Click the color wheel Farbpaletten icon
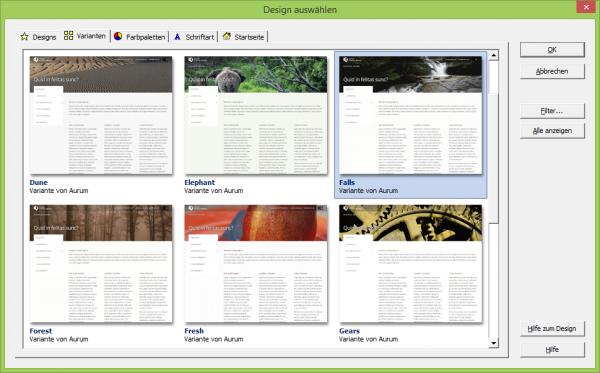The height and width of the screenshot is (373, 600). click(x=118, y=36)
